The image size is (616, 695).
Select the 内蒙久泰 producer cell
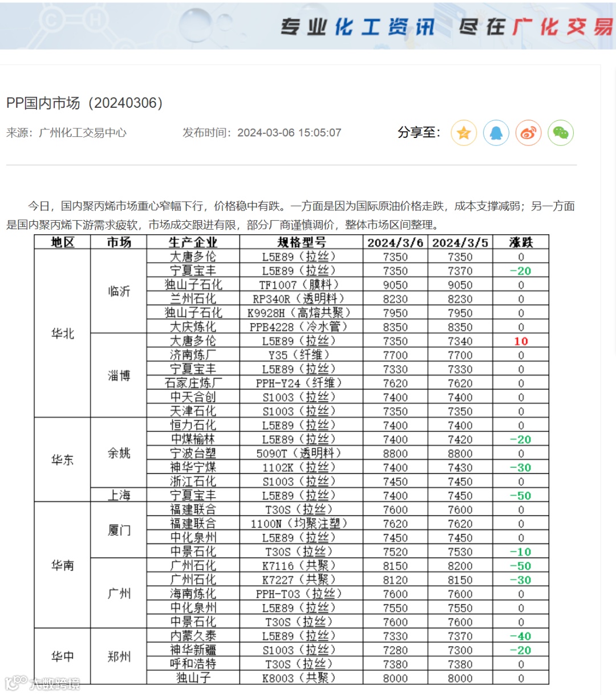193,636
